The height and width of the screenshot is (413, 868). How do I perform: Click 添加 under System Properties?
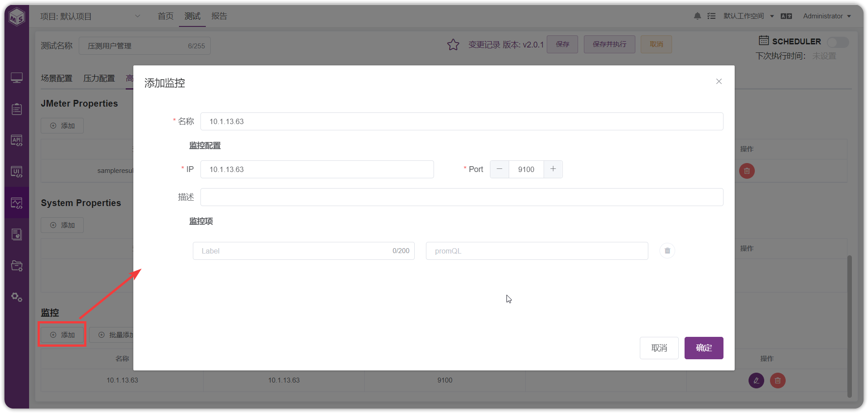coord(62,225)
